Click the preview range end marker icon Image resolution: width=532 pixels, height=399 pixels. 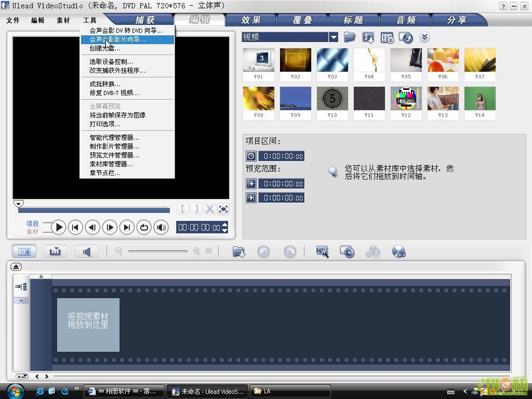251,197
